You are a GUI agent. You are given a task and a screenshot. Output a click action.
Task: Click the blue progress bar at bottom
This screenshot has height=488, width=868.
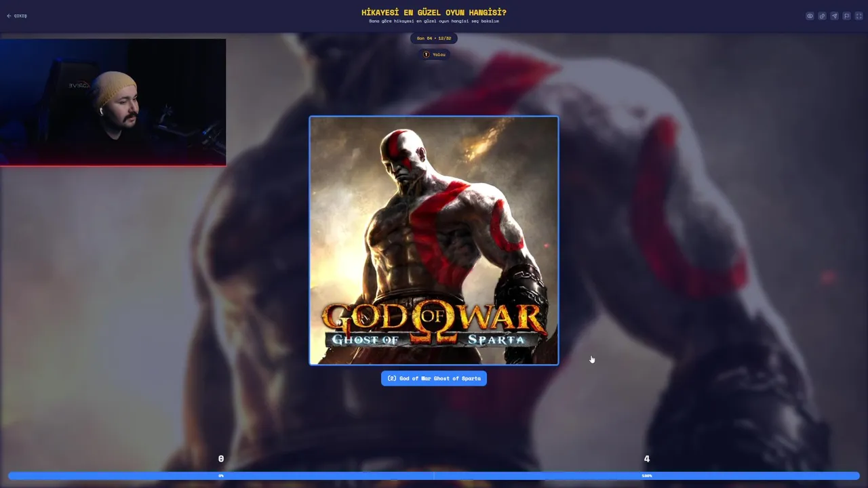(434, 476)
